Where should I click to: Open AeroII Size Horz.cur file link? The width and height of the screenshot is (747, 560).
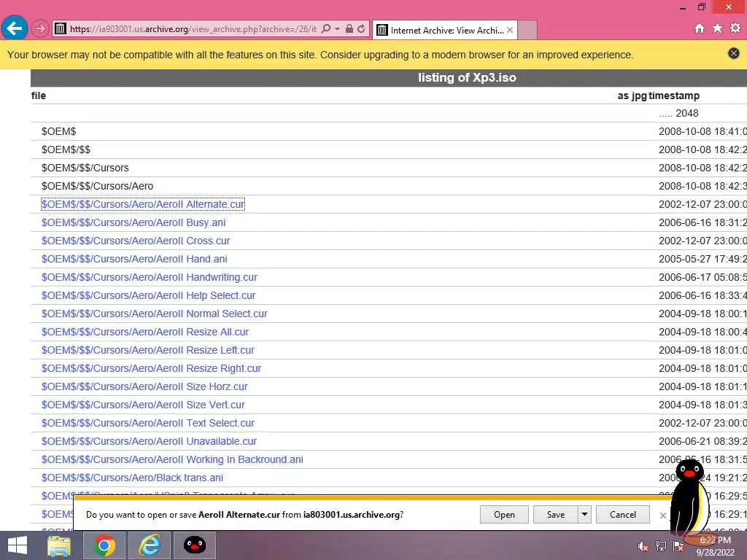click(144, 386)
